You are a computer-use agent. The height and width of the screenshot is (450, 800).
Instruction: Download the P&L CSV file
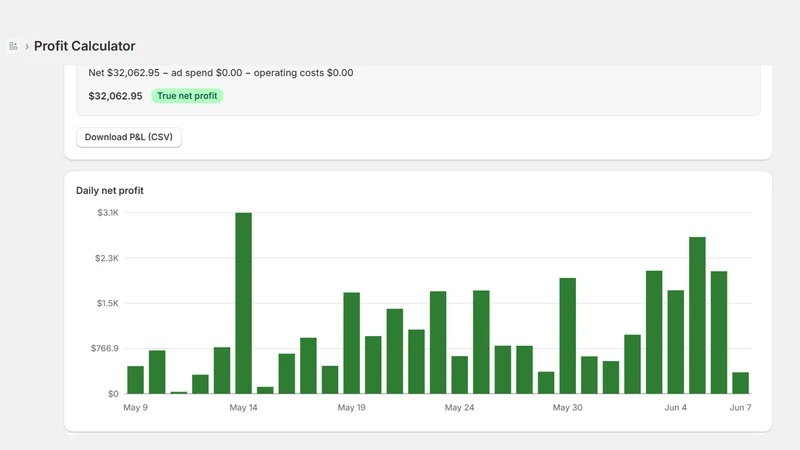129,137
